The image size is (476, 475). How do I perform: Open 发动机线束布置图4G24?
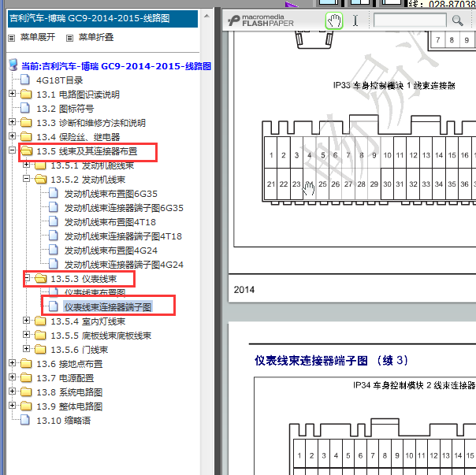coord(111,250)
